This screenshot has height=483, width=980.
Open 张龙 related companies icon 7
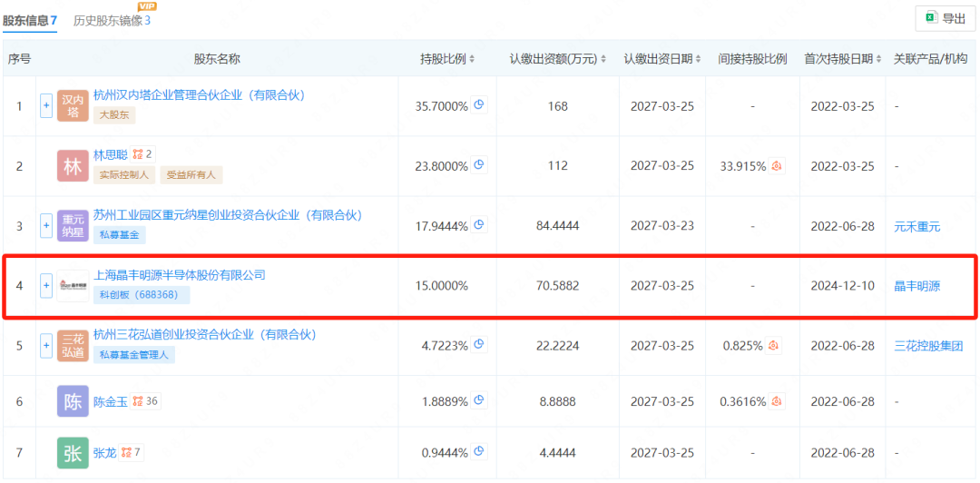coord(132,453)
